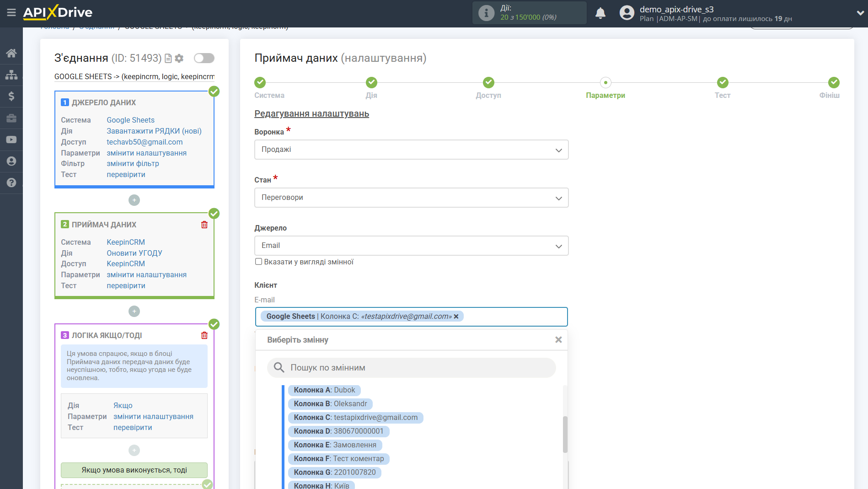The height and width of the screenshot is (489, 868).
Task: Click the variable search magnifier icon
Action: (279, 367)
